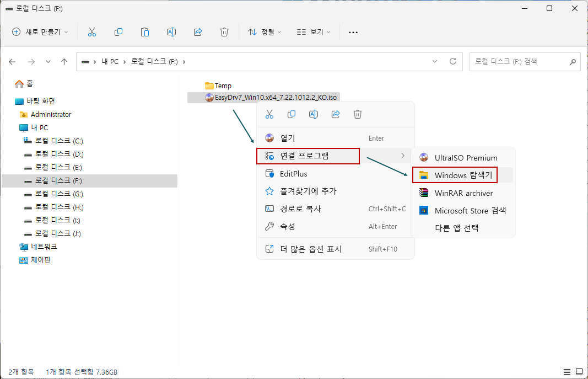Click the drive icon in the title bar

click(9, 9)
